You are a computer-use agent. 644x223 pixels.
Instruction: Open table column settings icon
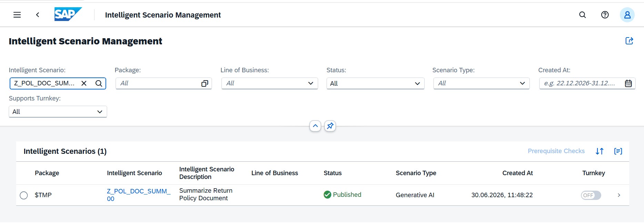(618, 151)
